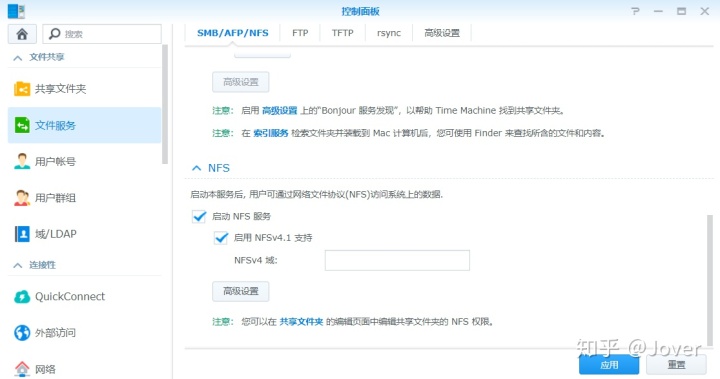720x379 pixels.
Task: Open the 高级设置 link about Bonjour
Action: [280, 111]
